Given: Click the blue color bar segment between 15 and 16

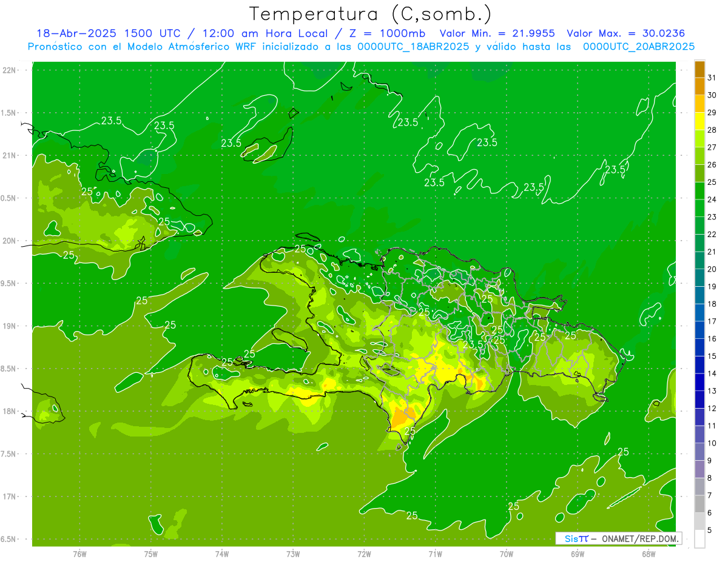Looking at the screenshot, I should click(x=699, y=347).
